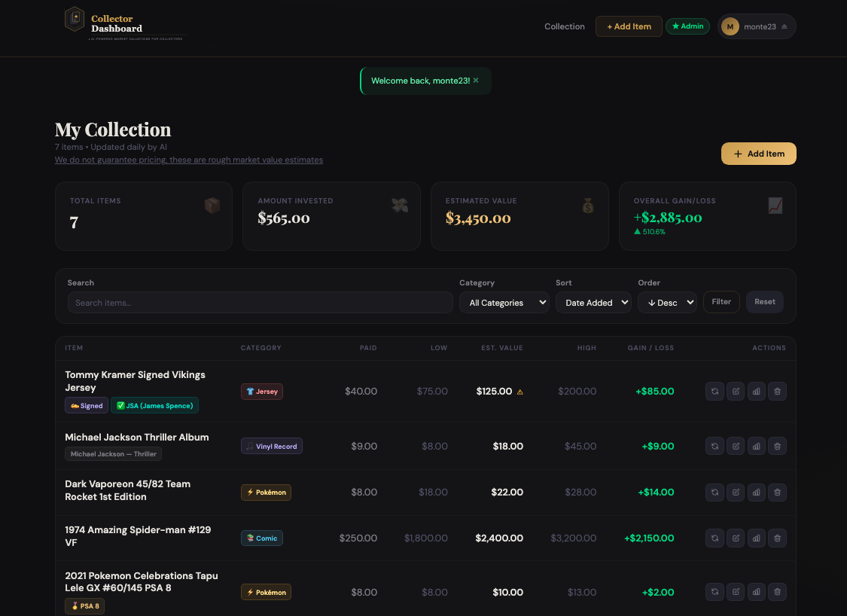
Task: Delete the 1974 Amazing Spider-man #129 comic
Action: (777, 538)
